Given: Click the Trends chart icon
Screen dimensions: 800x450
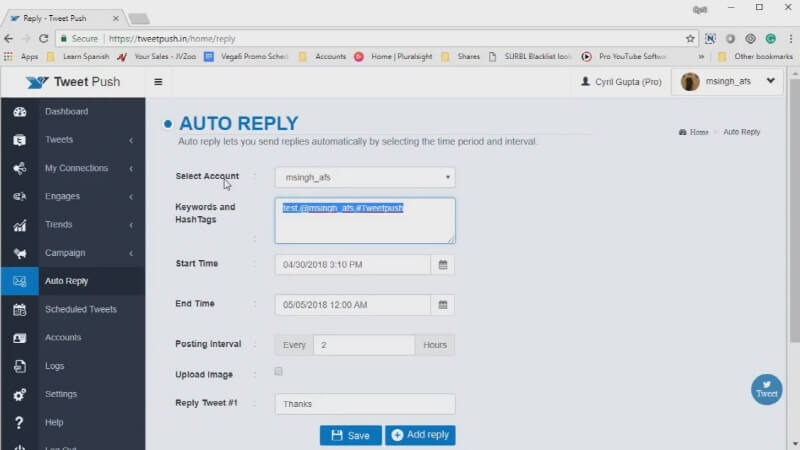Looking at the screenshot, I should coord(19,225).
